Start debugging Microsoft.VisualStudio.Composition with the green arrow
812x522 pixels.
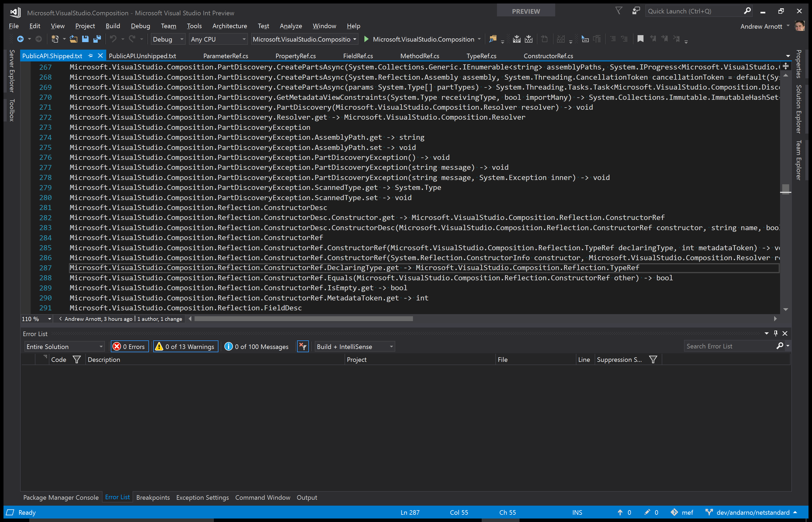click(x=366, y=39)
